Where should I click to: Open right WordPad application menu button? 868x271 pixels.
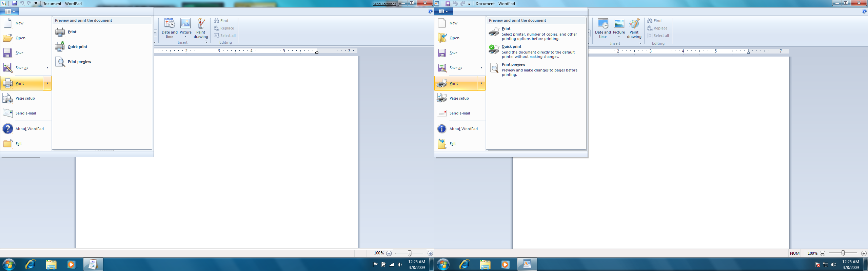(443, 11)
